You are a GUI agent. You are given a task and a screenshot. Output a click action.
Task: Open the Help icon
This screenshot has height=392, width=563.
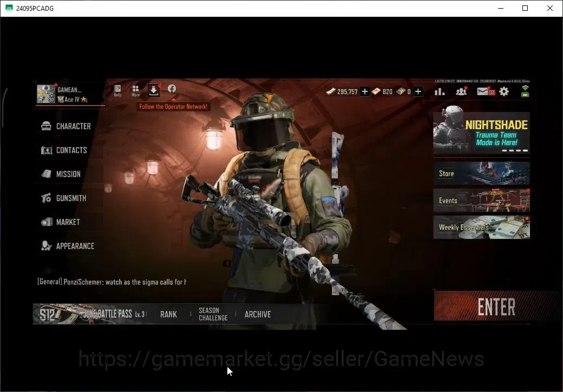pyautogui.click(x=117, y=91)
